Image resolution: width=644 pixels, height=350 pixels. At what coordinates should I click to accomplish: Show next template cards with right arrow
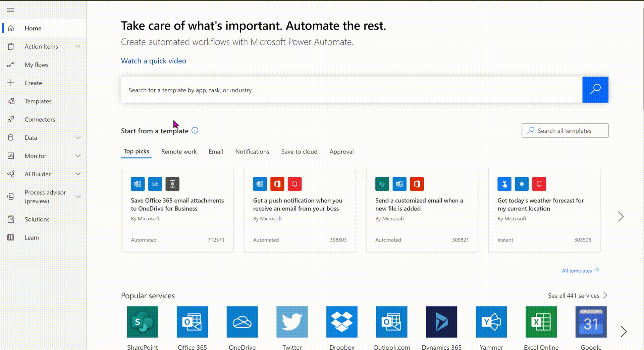tap(621, 217)
